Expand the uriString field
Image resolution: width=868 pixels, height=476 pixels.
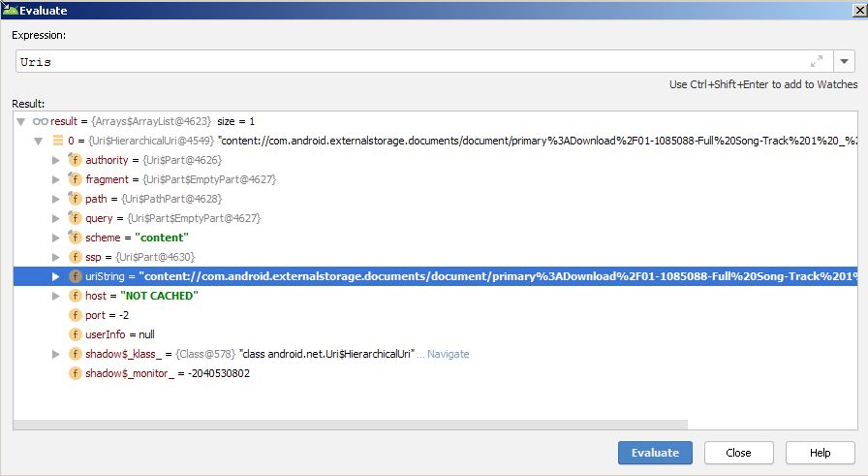tap(56, 276)
